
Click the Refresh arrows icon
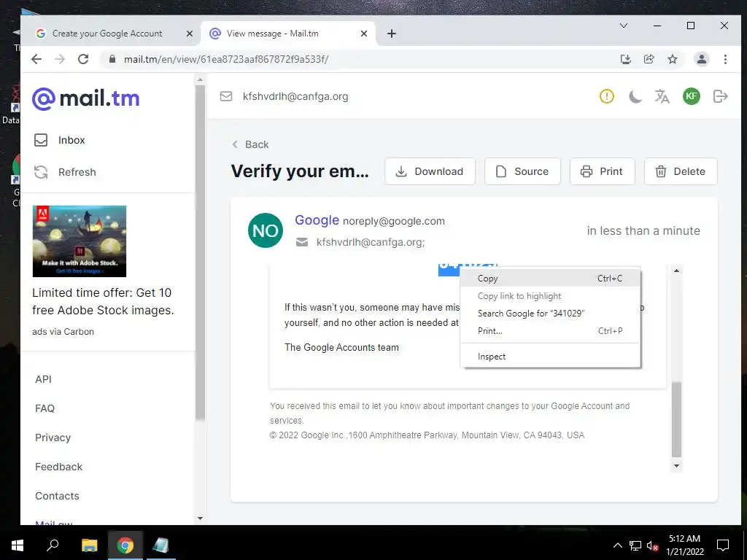(41, 172)
